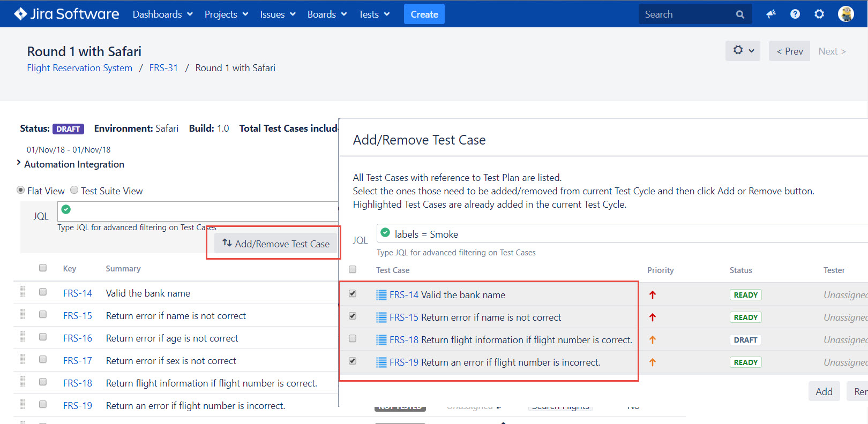Open the Projects menu

tap(226, 14)
